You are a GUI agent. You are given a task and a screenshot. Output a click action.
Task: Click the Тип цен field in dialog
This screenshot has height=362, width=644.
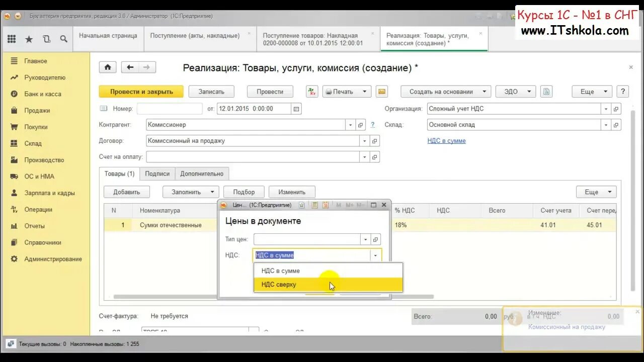307,239
